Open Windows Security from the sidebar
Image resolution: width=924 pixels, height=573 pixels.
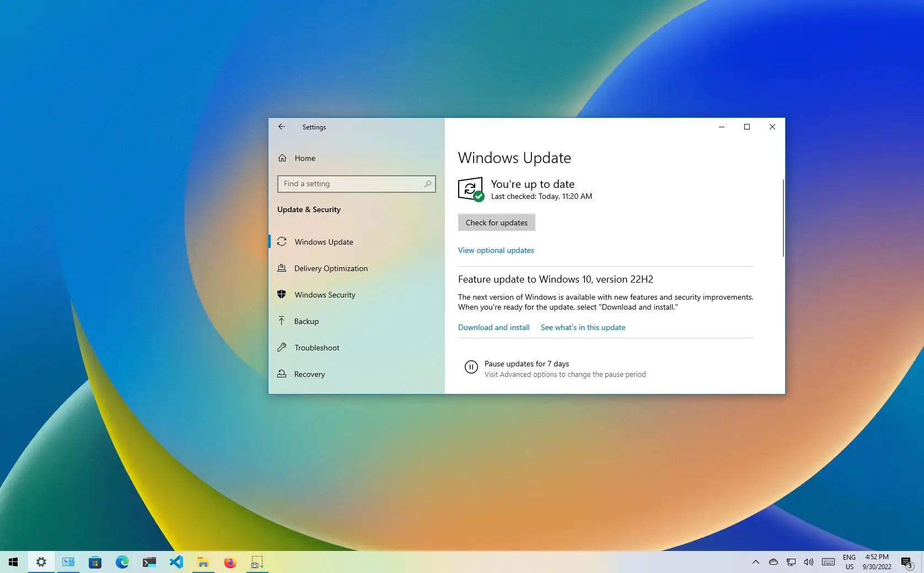[x=325, y=295]
